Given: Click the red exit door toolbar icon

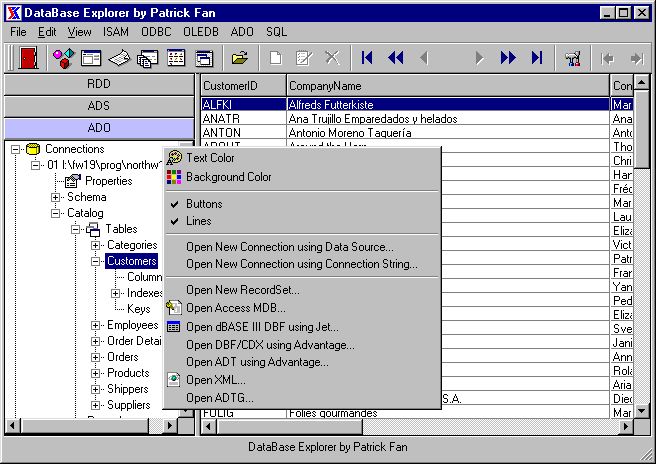Looking at the screenshot, I should point(26,58).
